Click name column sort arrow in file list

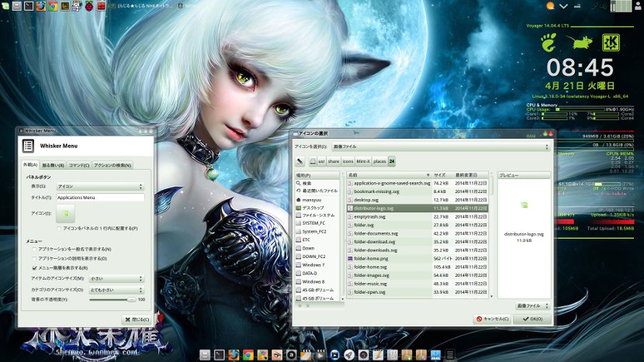pos(428,175)
